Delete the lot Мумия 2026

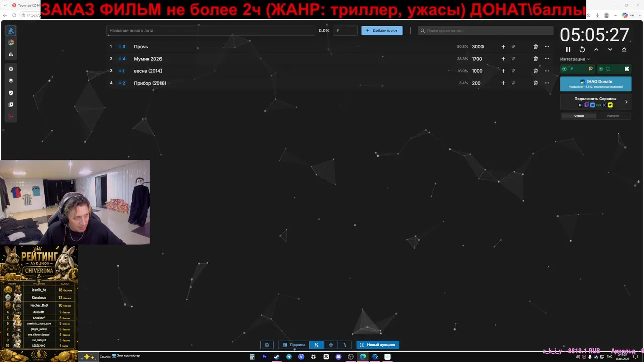536,59
